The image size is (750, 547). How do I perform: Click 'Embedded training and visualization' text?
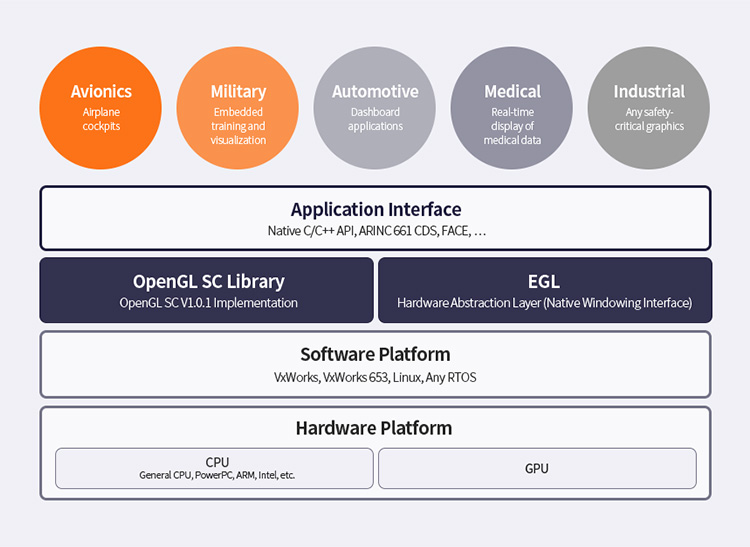(x=238, y=126)
